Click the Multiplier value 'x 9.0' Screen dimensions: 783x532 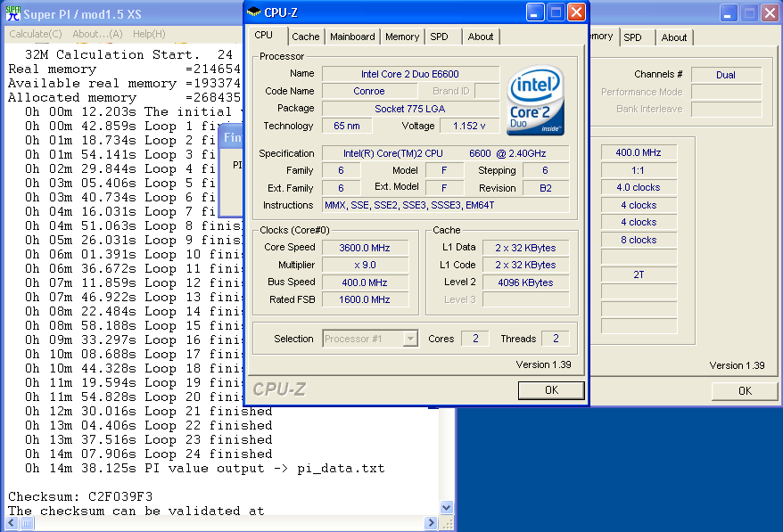(365, 265)
